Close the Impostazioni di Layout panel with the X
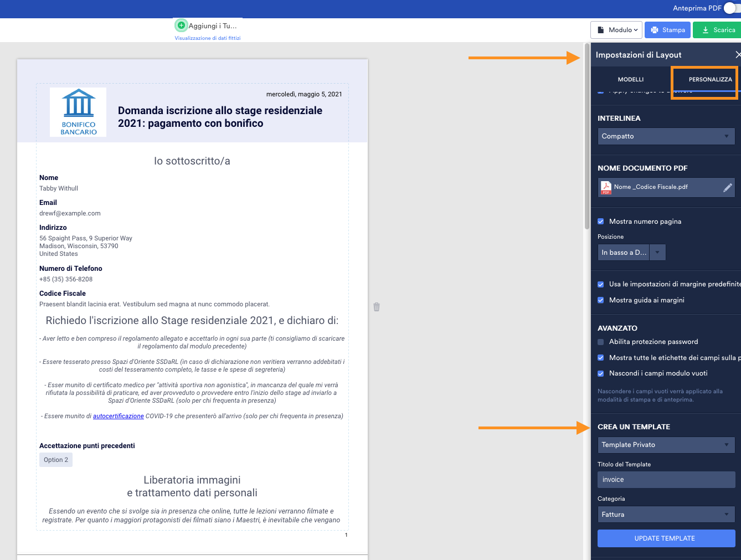741x560 pixels. [738, 54]
